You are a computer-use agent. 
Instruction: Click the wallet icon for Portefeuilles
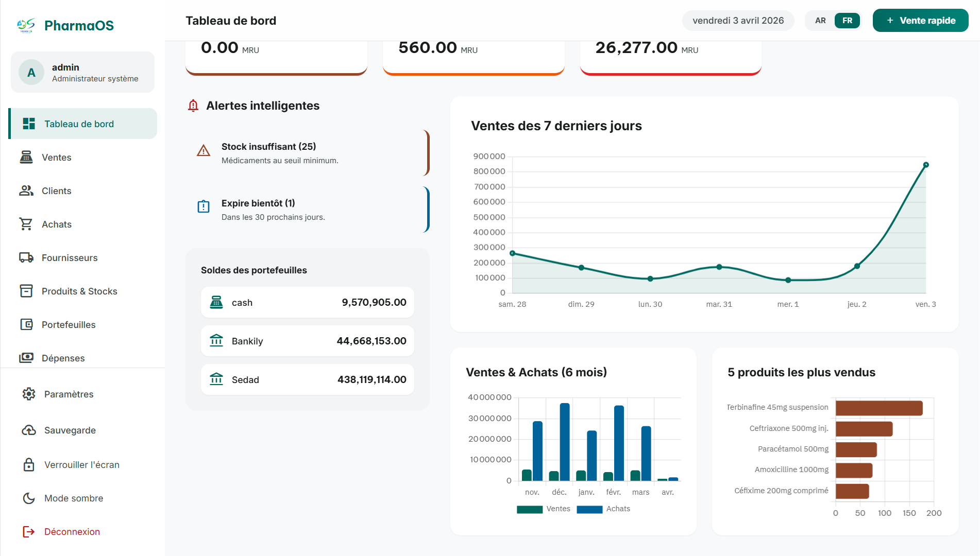point(26,324)
